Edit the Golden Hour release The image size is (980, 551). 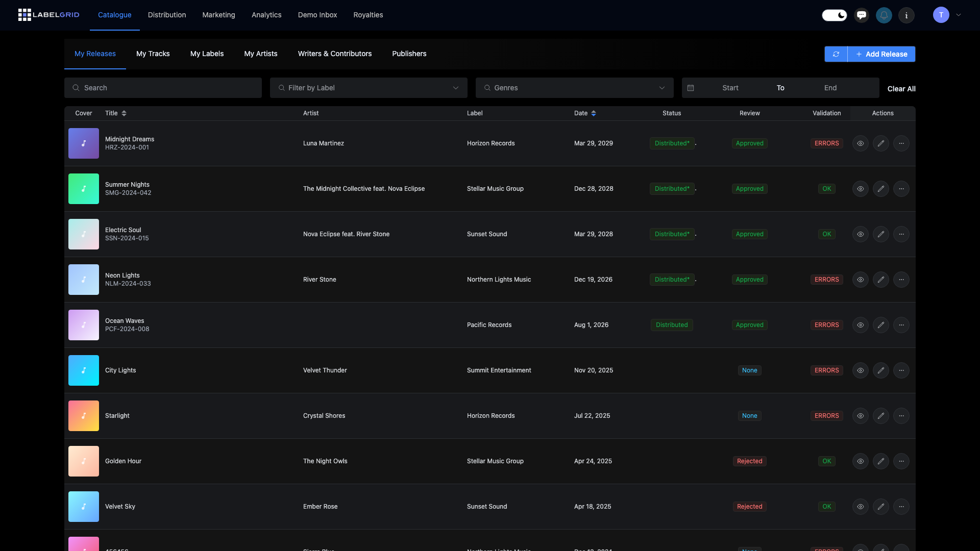pos(881,461)
